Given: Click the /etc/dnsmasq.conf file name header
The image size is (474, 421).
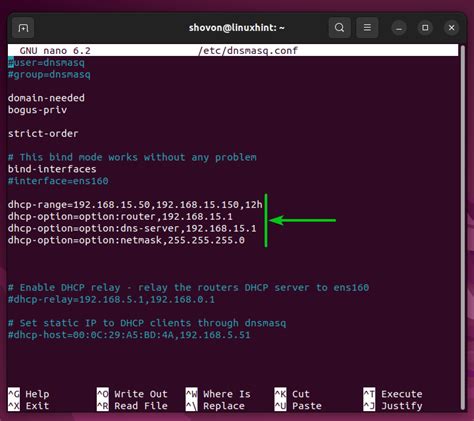Looking at the screenshot, I should tap(248, 51).
